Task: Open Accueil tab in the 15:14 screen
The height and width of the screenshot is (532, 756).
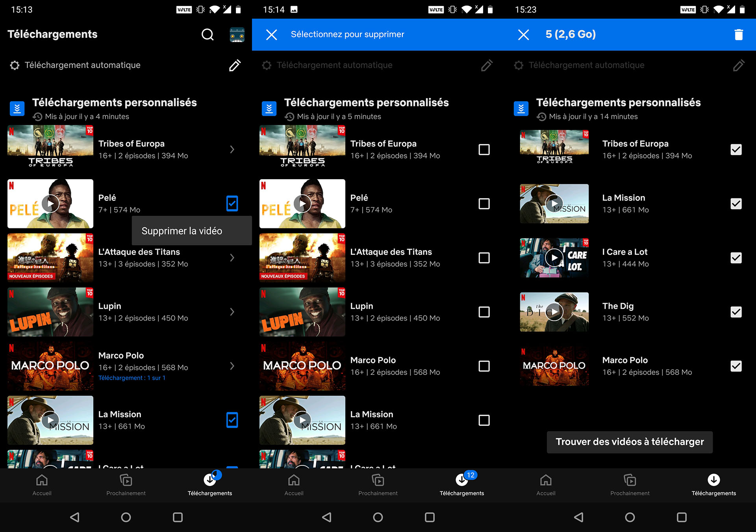Action: coord(294,485)
